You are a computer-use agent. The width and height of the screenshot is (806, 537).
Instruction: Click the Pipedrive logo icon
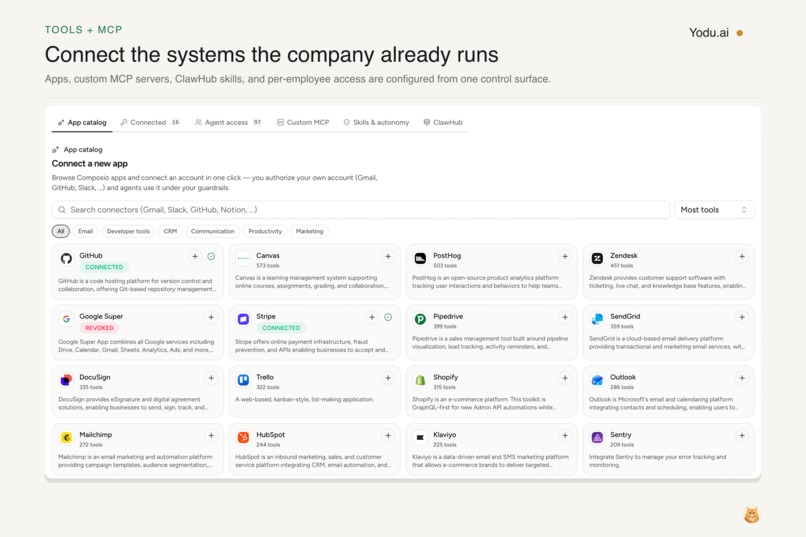[x=420, y=319]
